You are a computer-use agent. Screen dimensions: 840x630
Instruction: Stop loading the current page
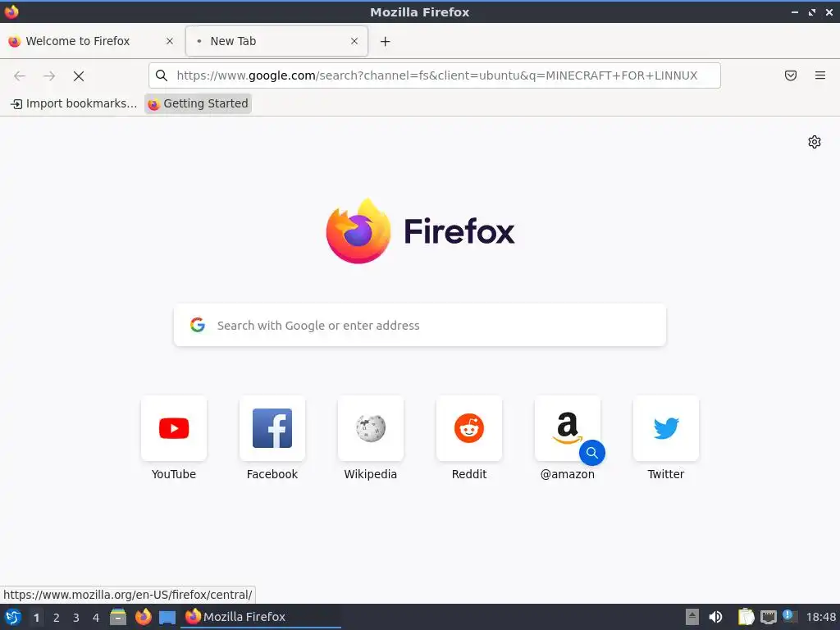tap(79, 76)
